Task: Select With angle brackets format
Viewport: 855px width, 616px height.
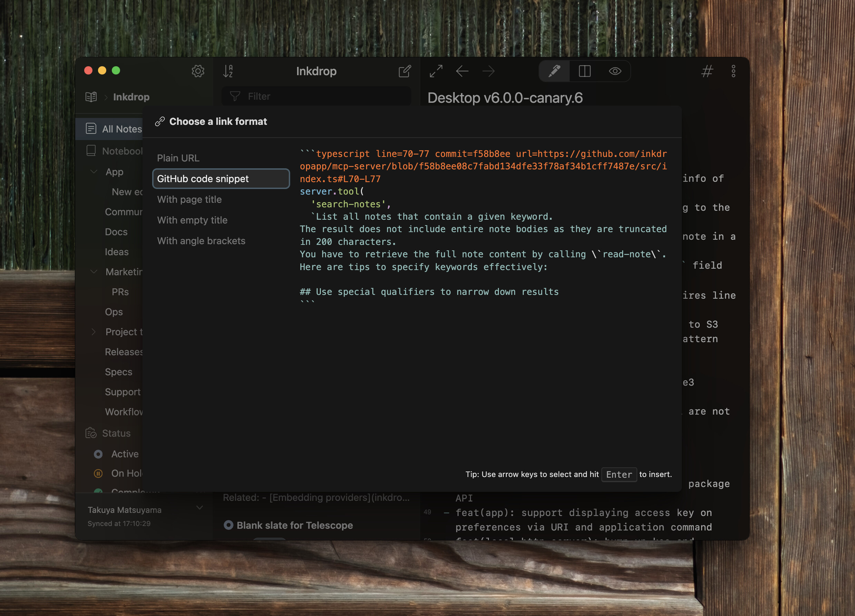Action: [201, 241]
